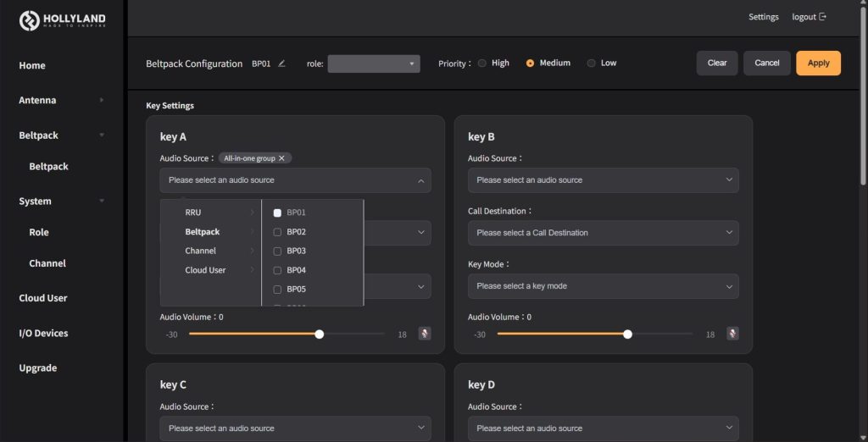
Task: Open key B Call Destination dropdown
Action: [x=603, y=233]
